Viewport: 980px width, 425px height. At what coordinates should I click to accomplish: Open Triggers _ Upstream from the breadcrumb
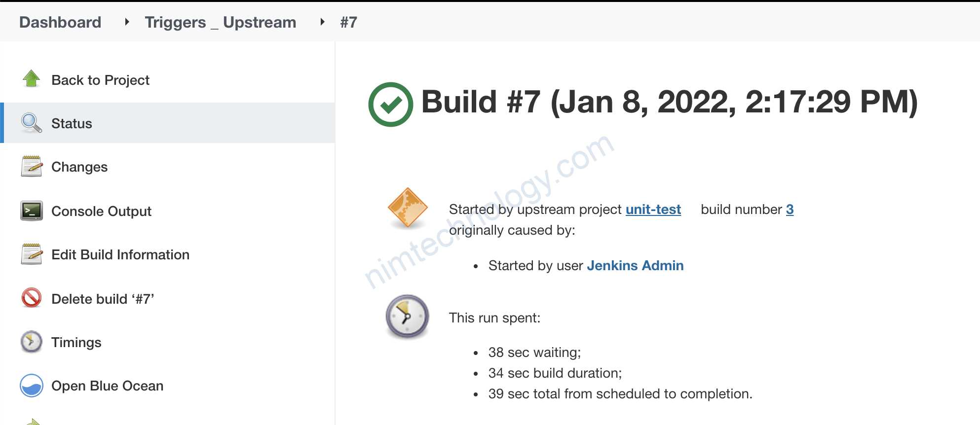(220, 22)
